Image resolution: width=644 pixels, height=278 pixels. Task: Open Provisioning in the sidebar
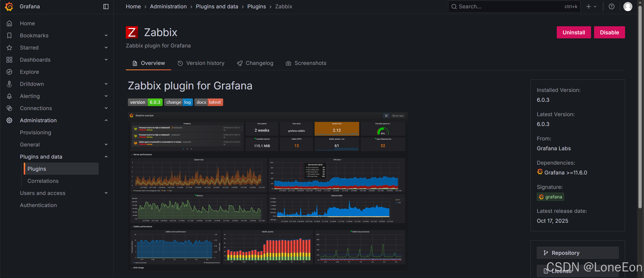tap(36, 133)
